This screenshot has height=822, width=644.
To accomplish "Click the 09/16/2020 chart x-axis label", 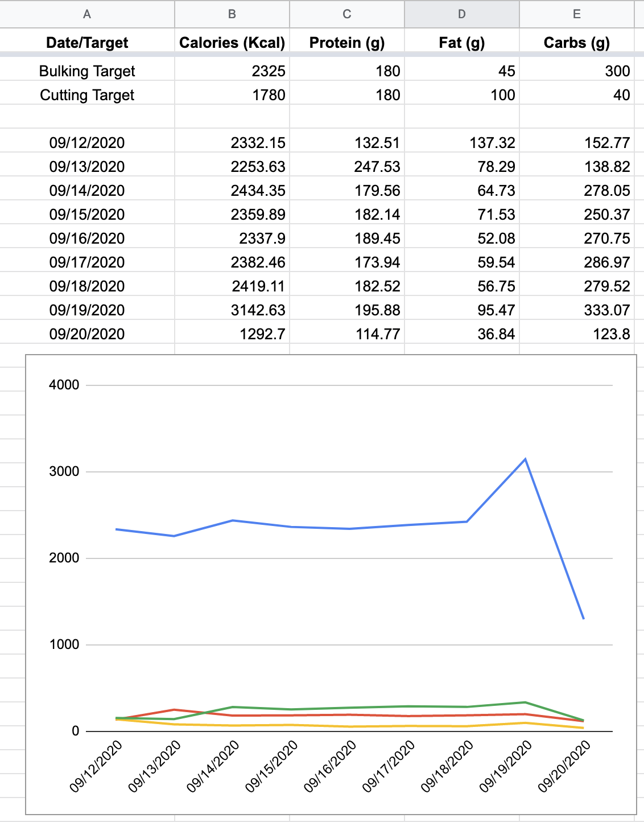I will [x=331, y=766].
